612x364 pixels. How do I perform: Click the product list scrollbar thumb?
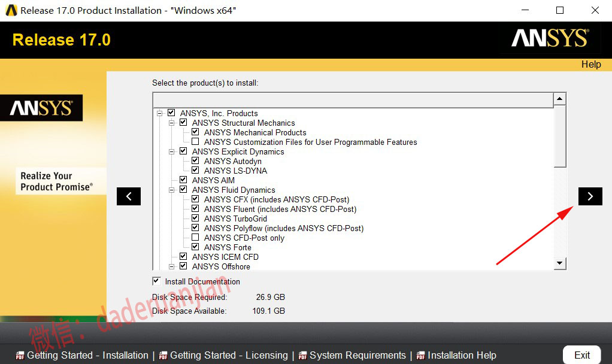[x=560, y=136]
